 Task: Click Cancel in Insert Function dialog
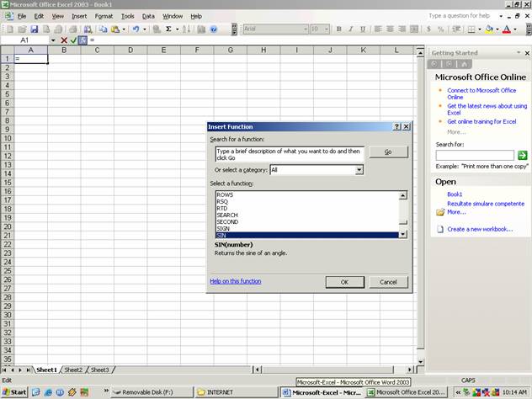coord(388,282)
